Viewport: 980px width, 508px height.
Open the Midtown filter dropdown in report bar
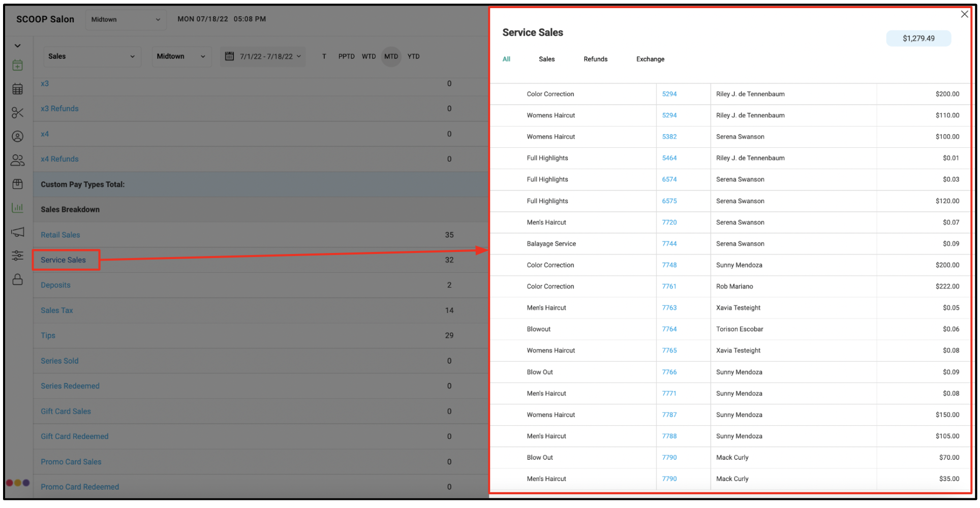[181, 56]
